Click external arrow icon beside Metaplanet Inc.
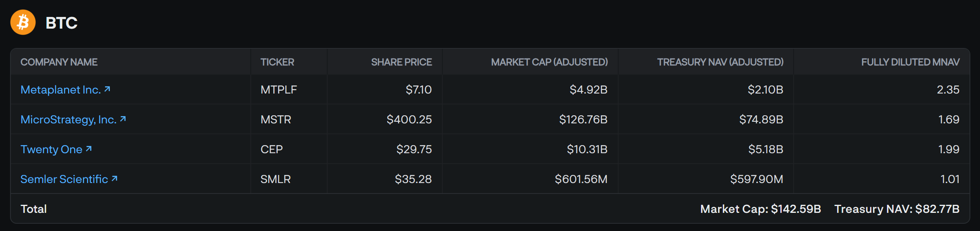The width and height of the screenshot is (980, 231). click(107, 89)
